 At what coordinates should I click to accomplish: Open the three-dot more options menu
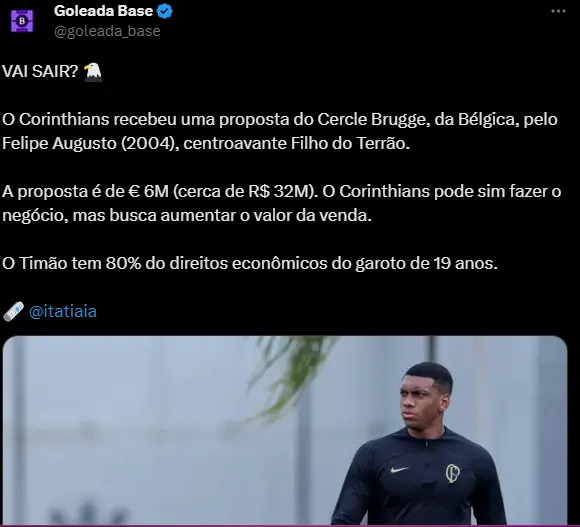(x=558, y=11)
